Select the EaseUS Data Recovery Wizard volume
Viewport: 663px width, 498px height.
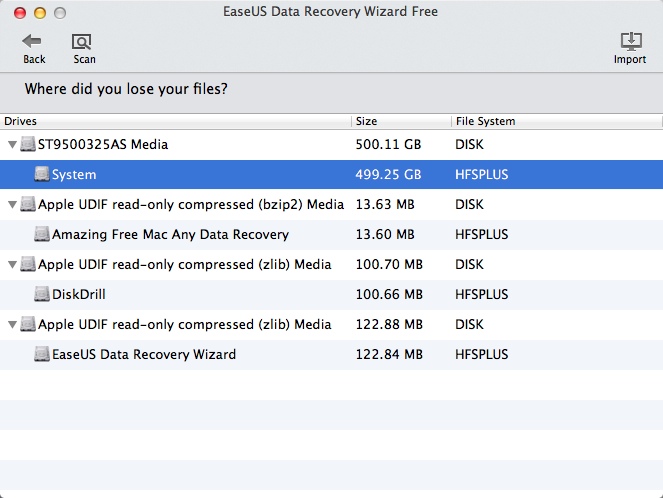pos(144,354)
